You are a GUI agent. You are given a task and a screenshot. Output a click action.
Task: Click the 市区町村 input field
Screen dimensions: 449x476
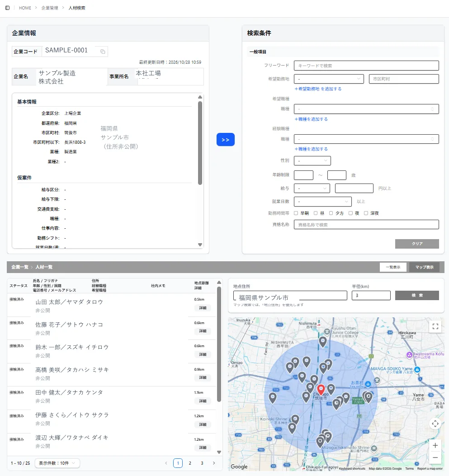404,79
